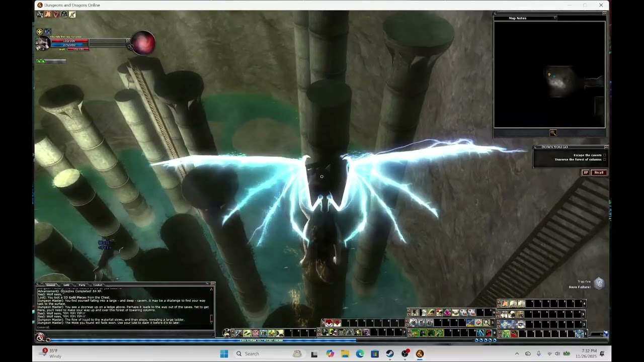644x362 pixels.
Task: Click first slot icon on hotbar 2
Action: pyautogui.click(x=504, y=324)
